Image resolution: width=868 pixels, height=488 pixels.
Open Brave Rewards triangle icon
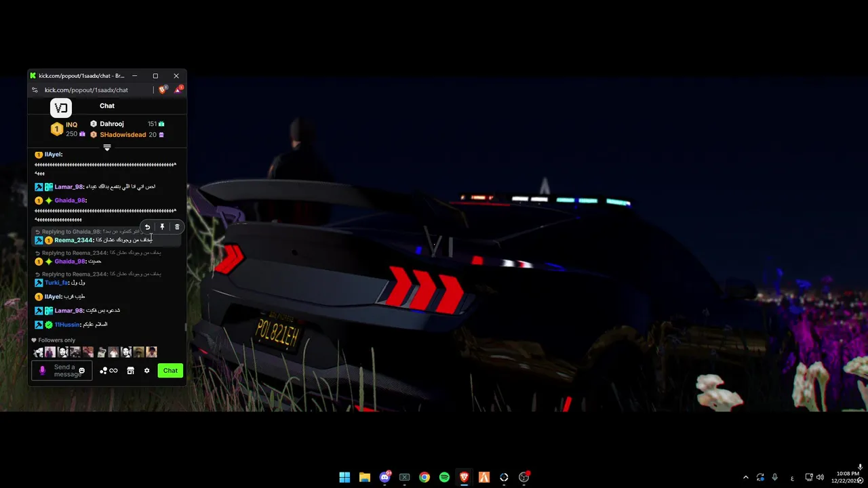tap(178, 89)
